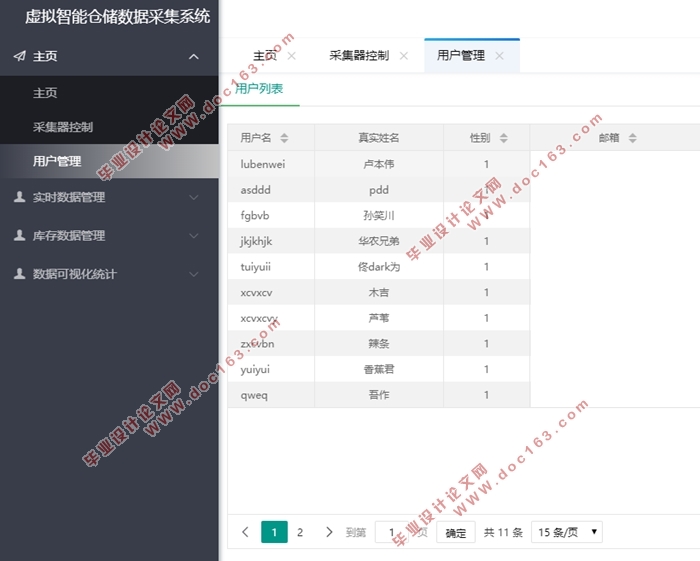Image resolution: width=700 pixels, height=561 pixels.
Task: Click the real name 香蕉君
Action: [379, 370]
